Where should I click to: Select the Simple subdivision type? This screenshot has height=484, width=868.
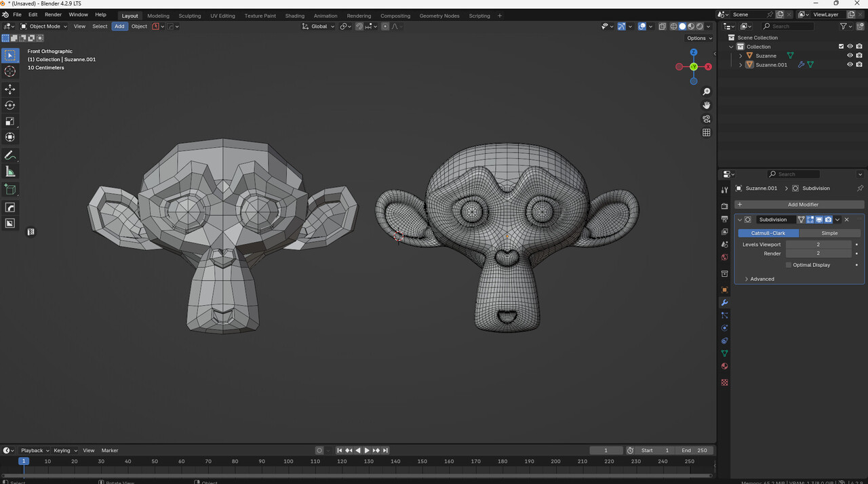point(829,233)
